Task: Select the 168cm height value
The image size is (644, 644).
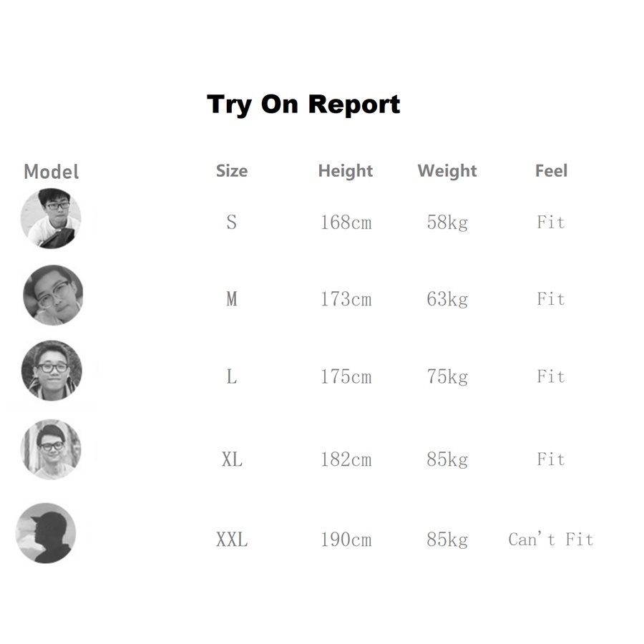Action: pos(346,223)
